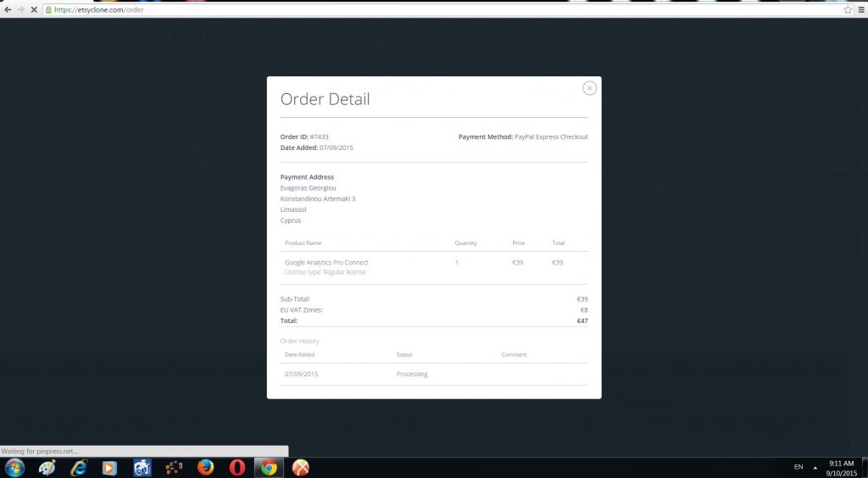
Task: Open the Windows Start menu
Action: click(x=14, y=468)
